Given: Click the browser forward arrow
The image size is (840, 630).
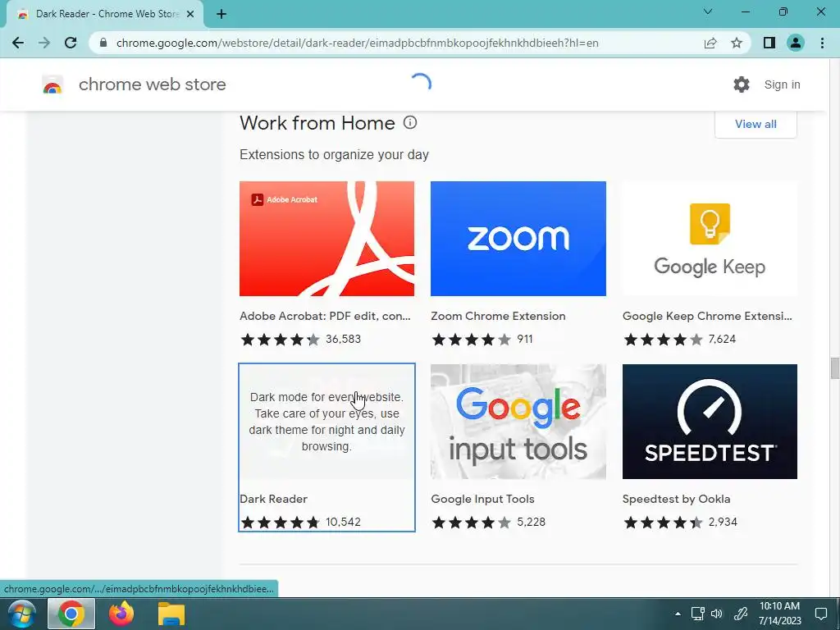Looking at the screenshot, I should pos(44,43).
